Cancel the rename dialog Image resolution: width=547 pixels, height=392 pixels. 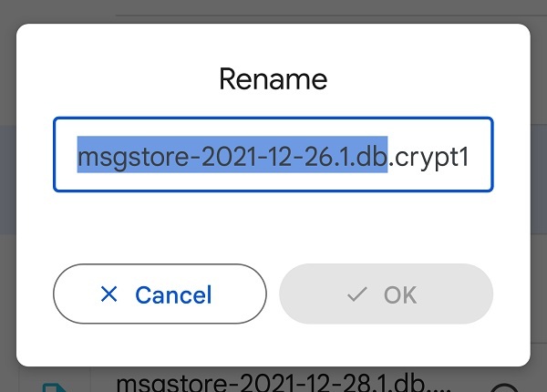coord(160,294)
